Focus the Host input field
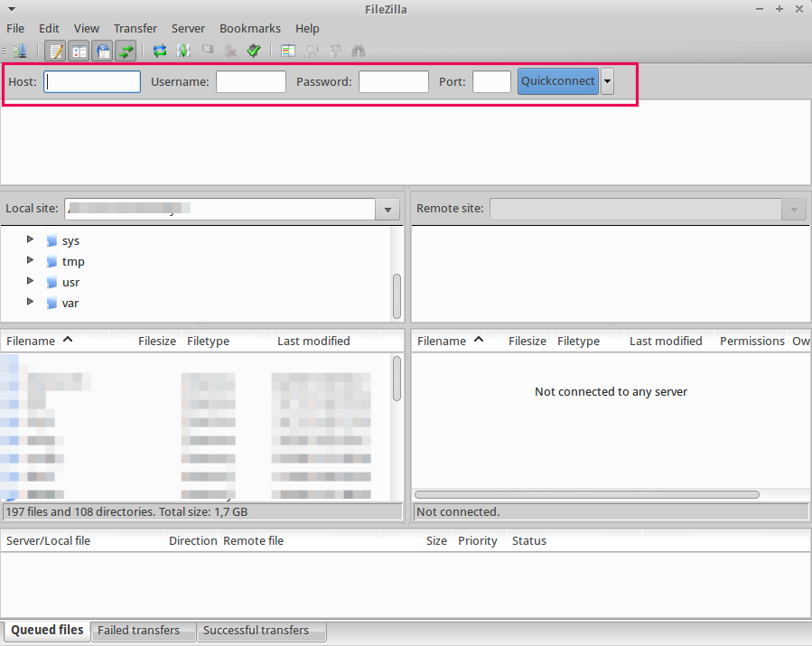Image resolution: width=812 pixels, height=646 pixels. coord(92,82)
